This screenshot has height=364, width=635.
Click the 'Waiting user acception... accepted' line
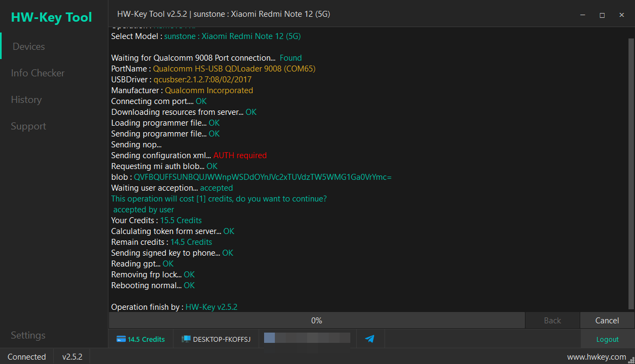(x=172, y=188)
